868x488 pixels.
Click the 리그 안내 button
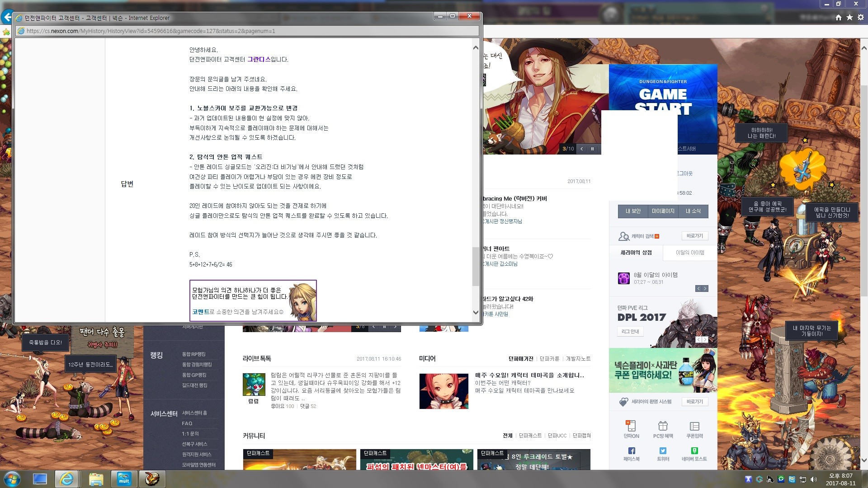click(x=630, y=332)
